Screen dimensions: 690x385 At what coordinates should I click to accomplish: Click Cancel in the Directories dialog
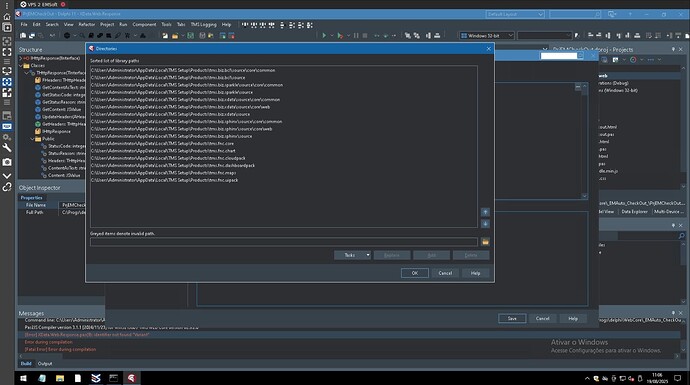(445, 273)
